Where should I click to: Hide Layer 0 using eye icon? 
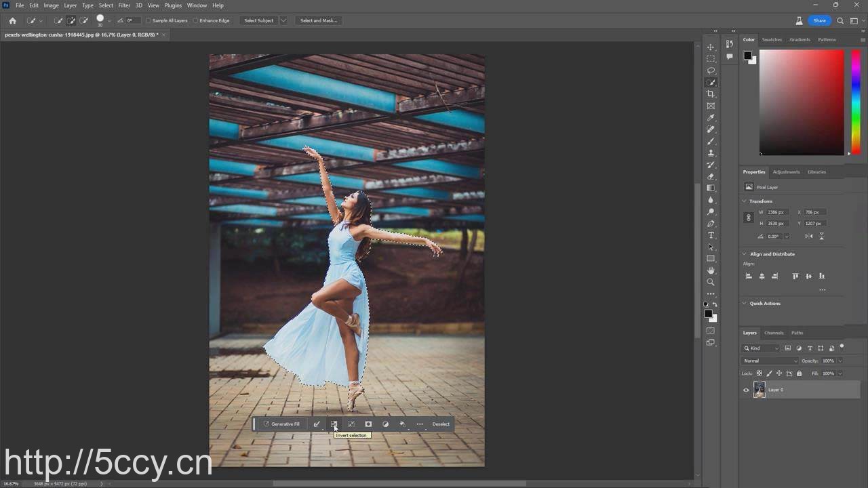pyautogui.click(x=746, y=390)
